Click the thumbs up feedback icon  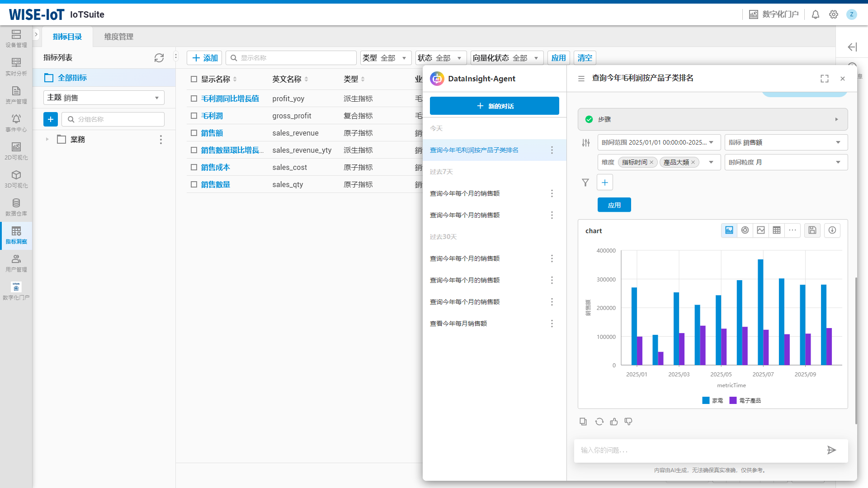tap(614, 422)
